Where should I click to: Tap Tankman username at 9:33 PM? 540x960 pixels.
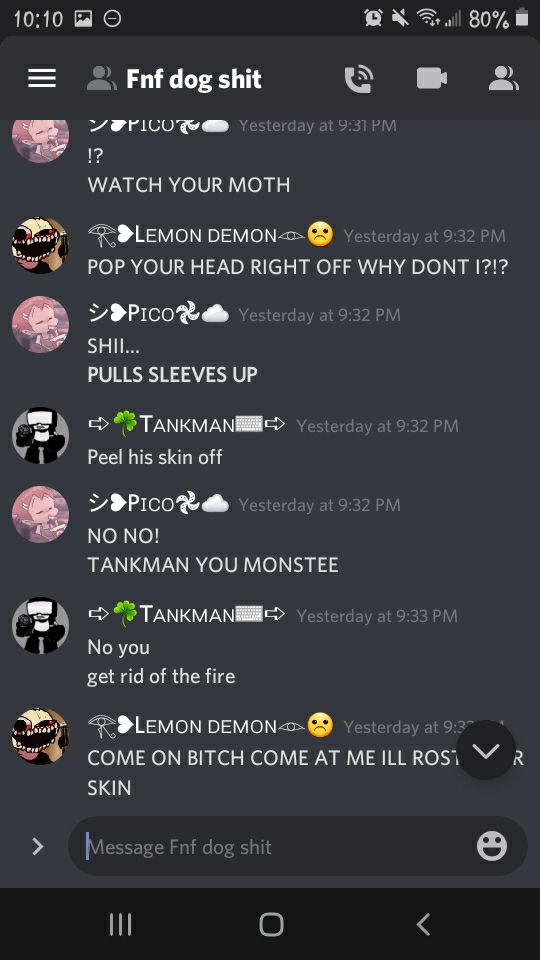(187, 613)
